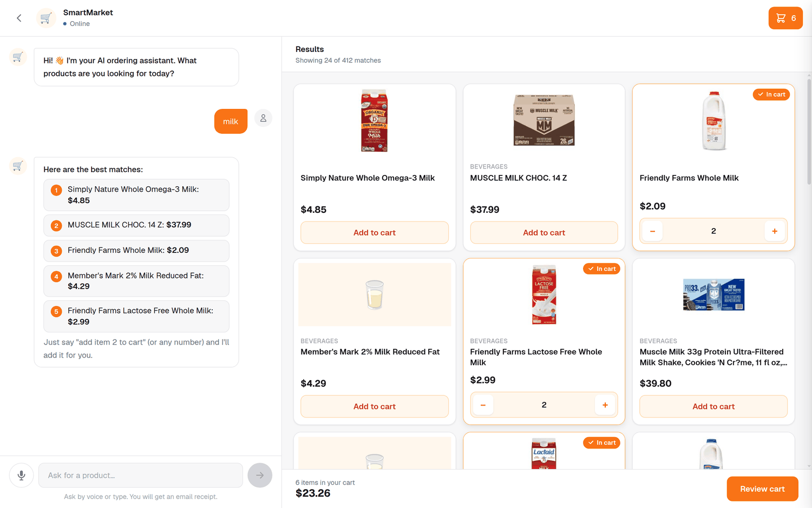Add Muscle Milk 33g Protein Shake to cart

(713, 406)
